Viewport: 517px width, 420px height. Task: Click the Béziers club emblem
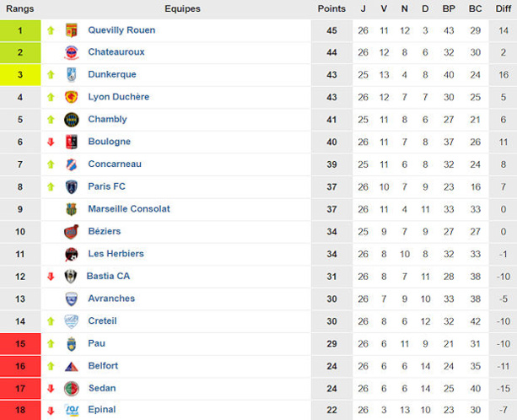(x=72, y=231)
